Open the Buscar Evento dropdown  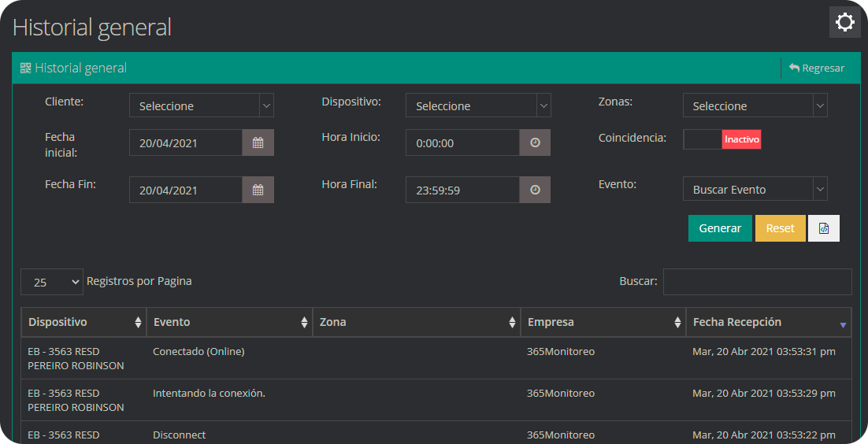tap(754, 189)
